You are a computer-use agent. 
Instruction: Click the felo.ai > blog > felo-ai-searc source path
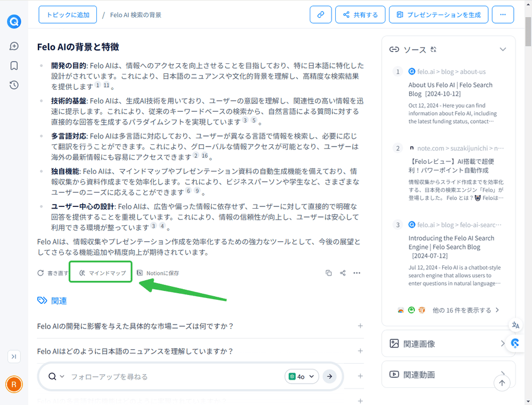(x=459, y=225)
